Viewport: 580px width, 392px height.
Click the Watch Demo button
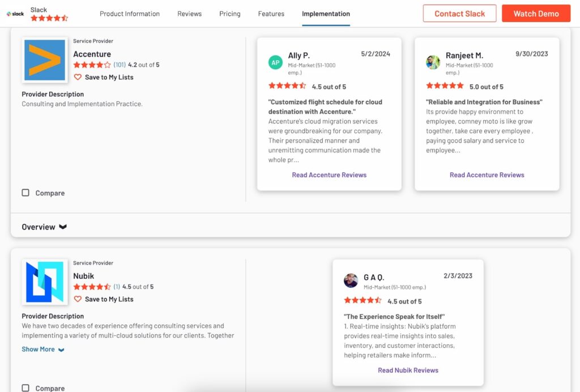click(x=536, y=14)
